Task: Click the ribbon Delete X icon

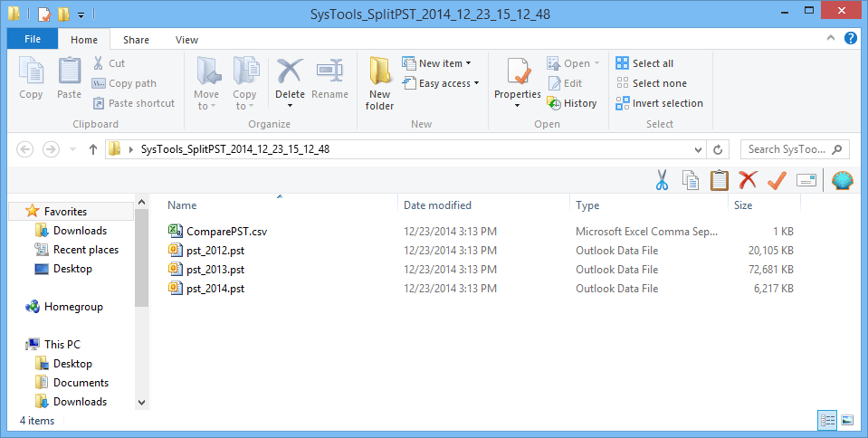Action: 290,71
